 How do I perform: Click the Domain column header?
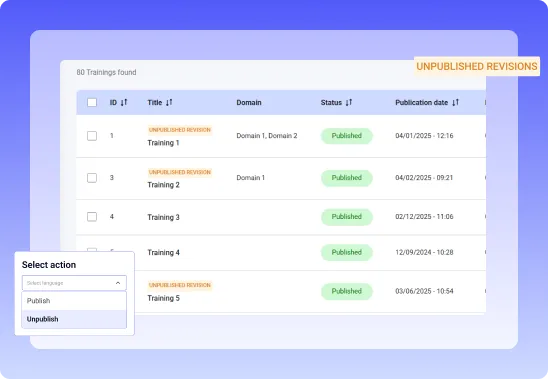(249, 102)
